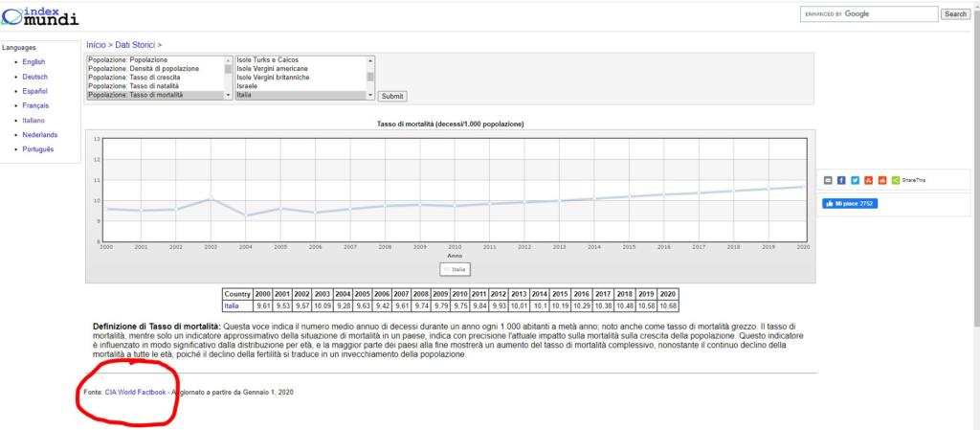Image resolution: width=980 pixels, height=430 pixels.
Task: Share on Facebook icon
Action: point(841,180)
